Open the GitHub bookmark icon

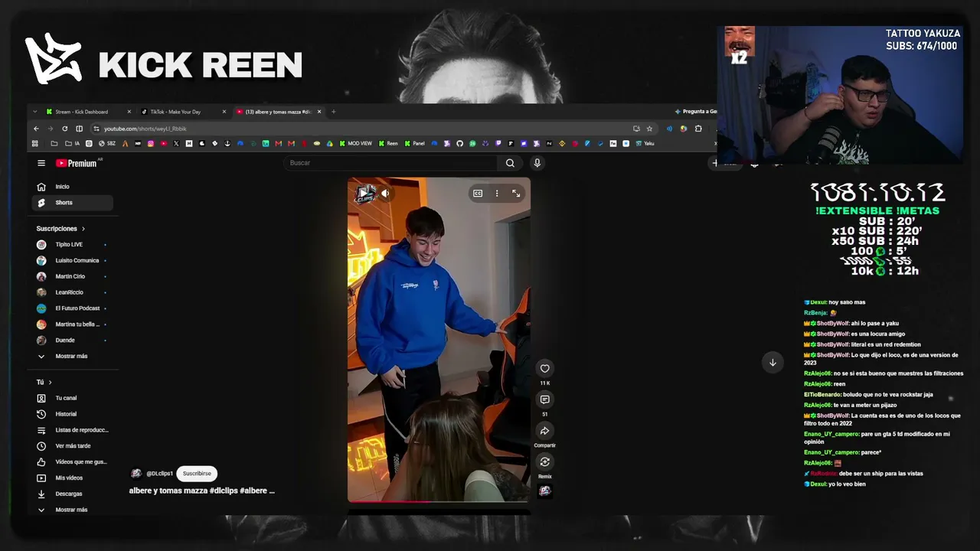(x=459, y=144)
